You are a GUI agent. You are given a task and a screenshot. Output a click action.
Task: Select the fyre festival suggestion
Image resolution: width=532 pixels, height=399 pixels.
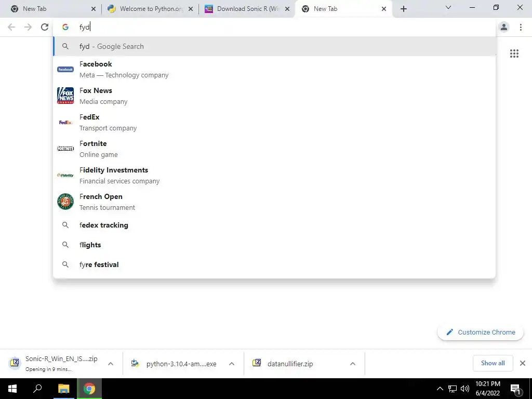[x=274, y=264]
